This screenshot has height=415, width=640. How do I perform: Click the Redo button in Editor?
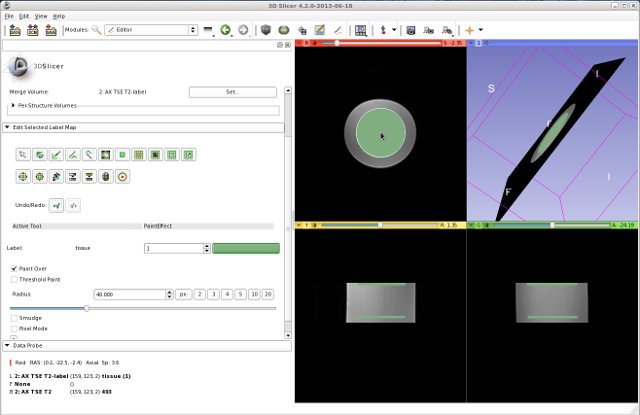(74, 205)
